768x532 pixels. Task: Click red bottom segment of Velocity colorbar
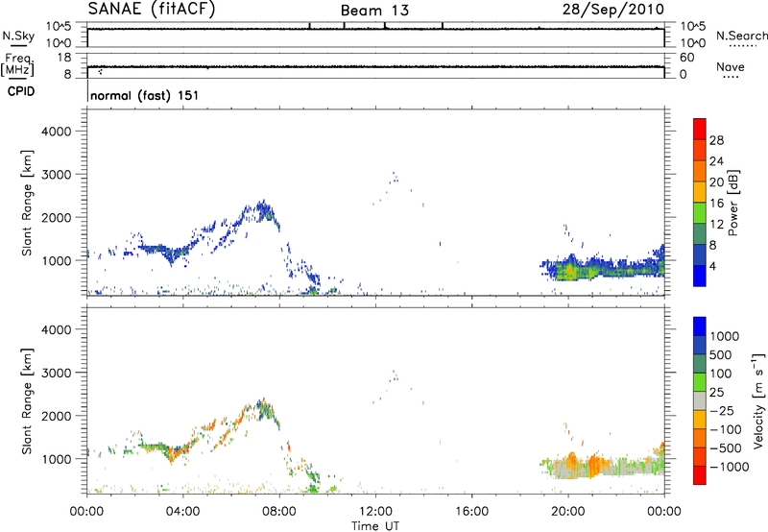[700, 475]
